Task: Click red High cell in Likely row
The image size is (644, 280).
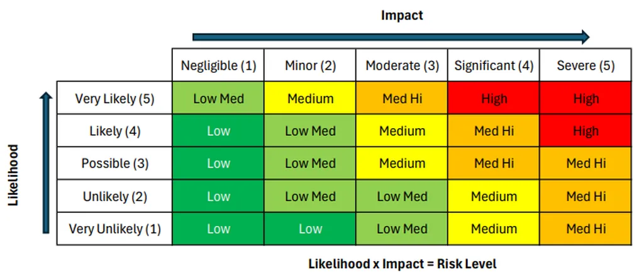Action: [586, 131]
